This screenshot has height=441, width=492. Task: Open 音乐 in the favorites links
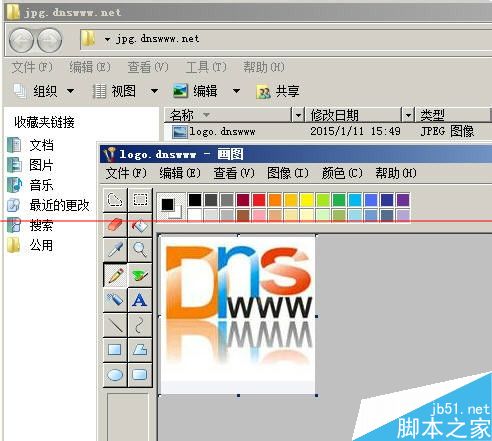(x=31, y=185)
